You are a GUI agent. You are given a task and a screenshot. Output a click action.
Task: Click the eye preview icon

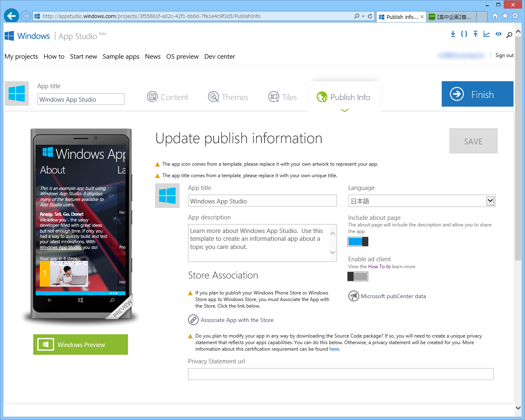tap(498, 34)
